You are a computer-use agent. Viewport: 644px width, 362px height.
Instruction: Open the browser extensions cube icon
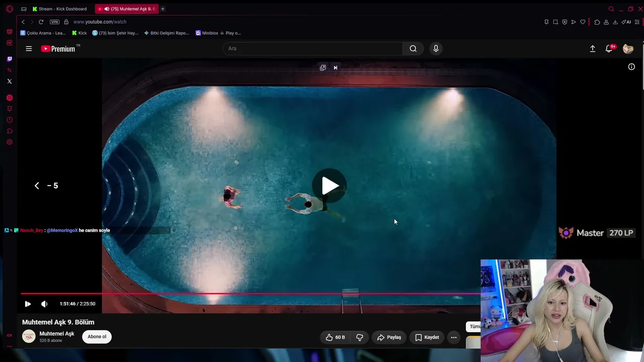tap(597, 22)
